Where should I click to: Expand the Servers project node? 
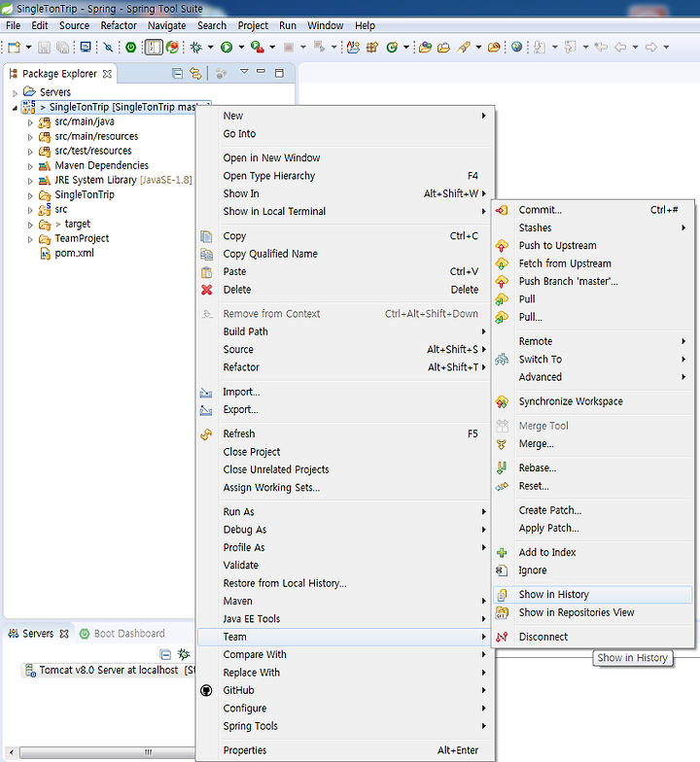coord(15,92)
